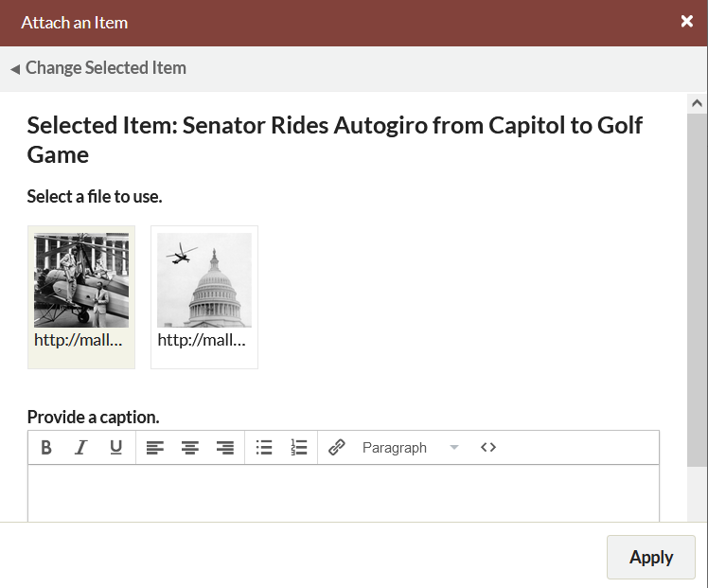Click the 'Select a file to use.' label
The image size is (708, 588).
click(x=95, y=197)
